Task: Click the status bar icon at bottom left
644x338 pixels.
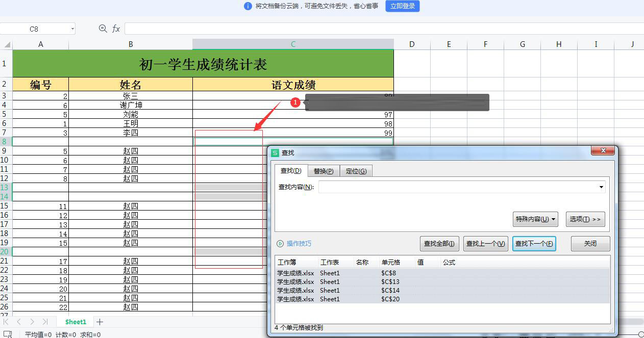Action: coord(7,334)
